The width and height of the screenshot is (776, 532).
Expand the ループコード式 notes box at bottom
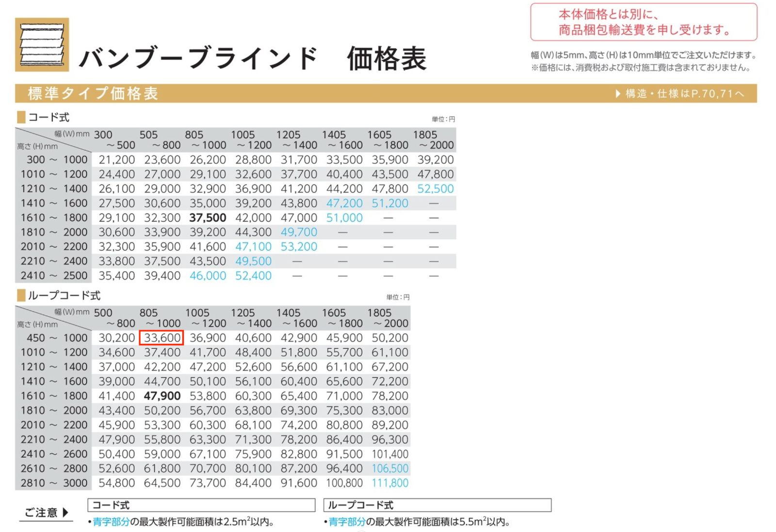(x=436, y=505)
